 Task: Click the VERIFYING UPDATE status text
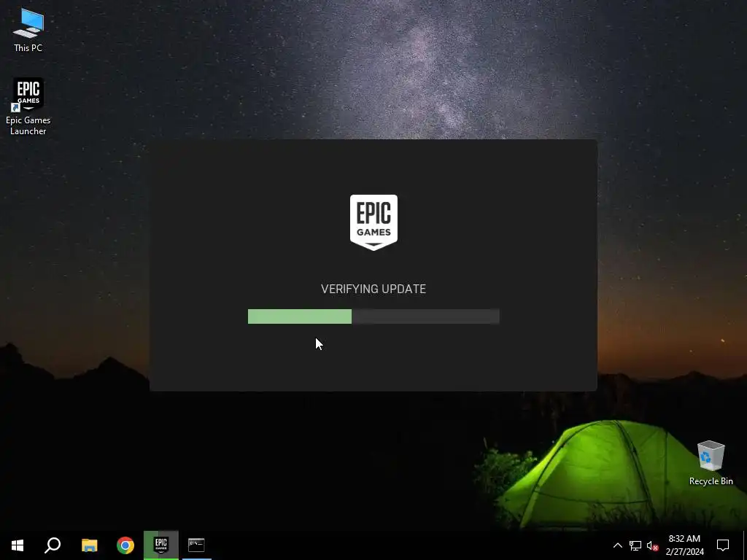click(x=373, y=289)
